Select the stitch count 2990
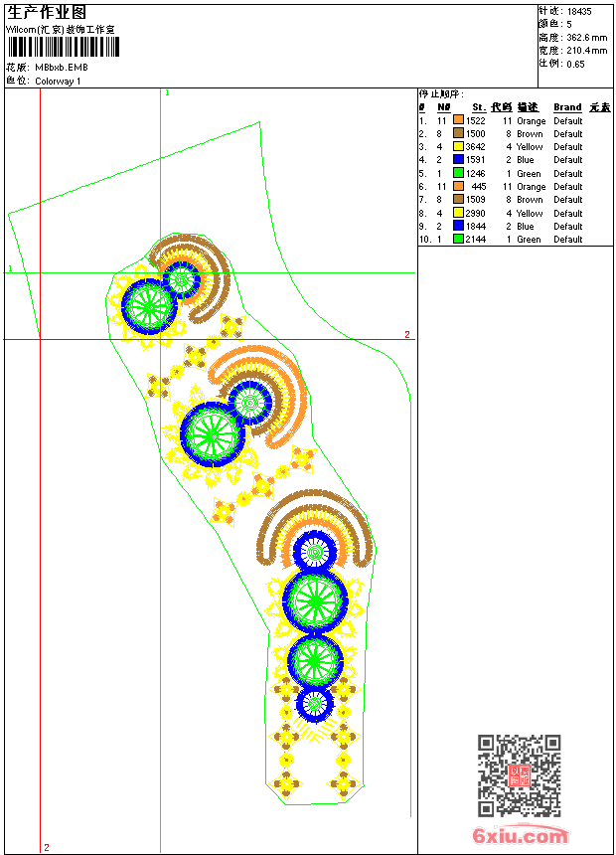Screen dimensions: 616x855 [x=475, y=214]
